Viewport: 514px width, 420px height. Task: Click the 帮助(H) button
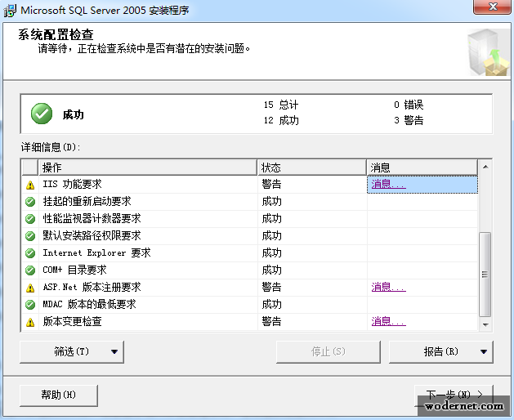[59, 395]
